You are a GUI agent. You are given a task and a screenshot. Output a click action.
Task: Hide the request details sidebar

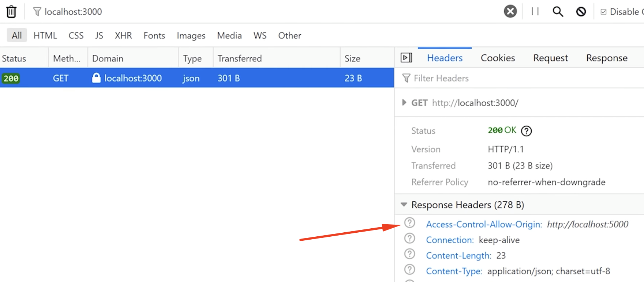[406, 58]
